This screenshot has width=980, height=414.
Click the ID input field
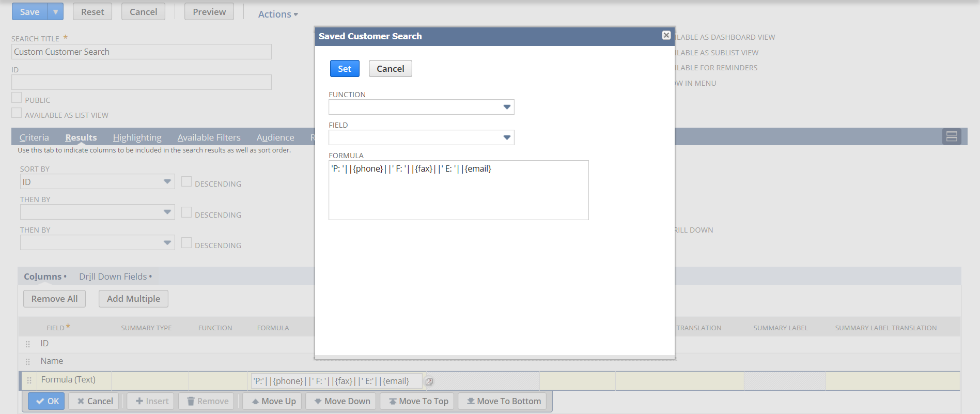[142, 82]
